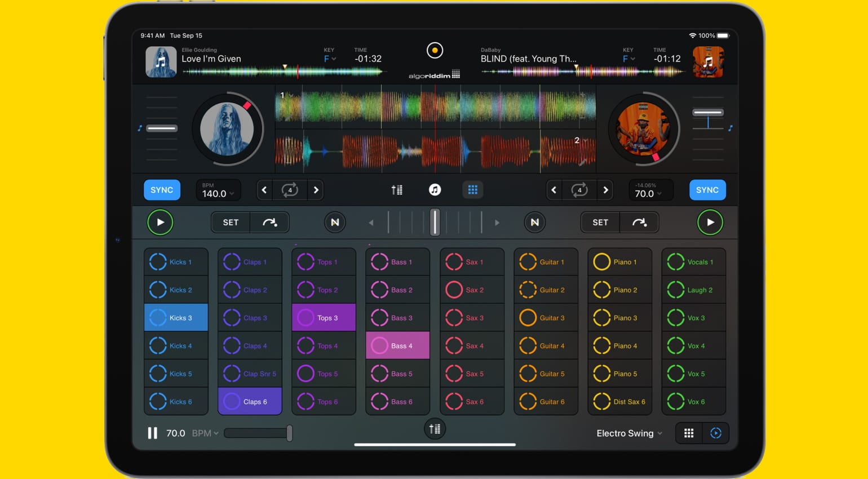Enable SYNC on left deck
This screenshot has height=479, width=868.
click(162, 190)
